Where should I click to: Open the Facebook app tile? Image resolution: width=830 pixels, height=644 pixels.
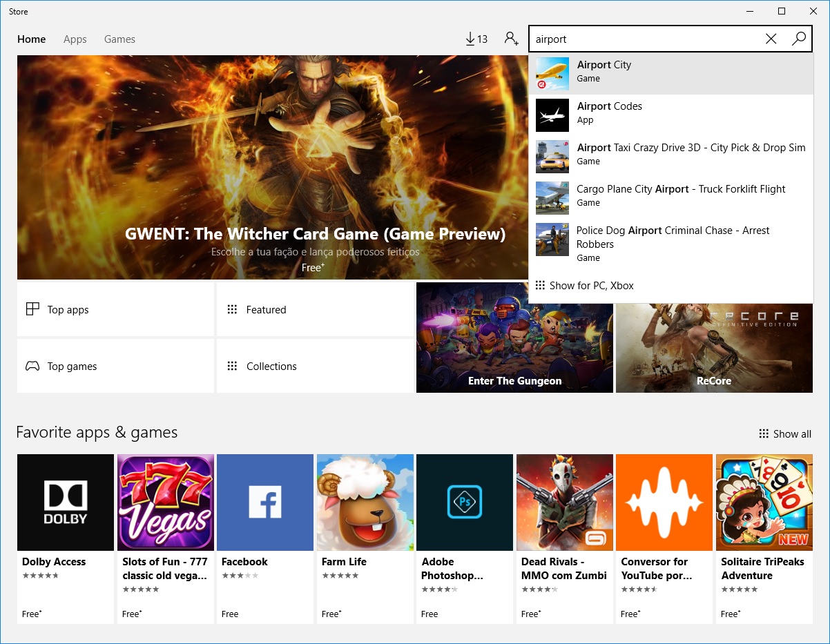tap(265, 539)
